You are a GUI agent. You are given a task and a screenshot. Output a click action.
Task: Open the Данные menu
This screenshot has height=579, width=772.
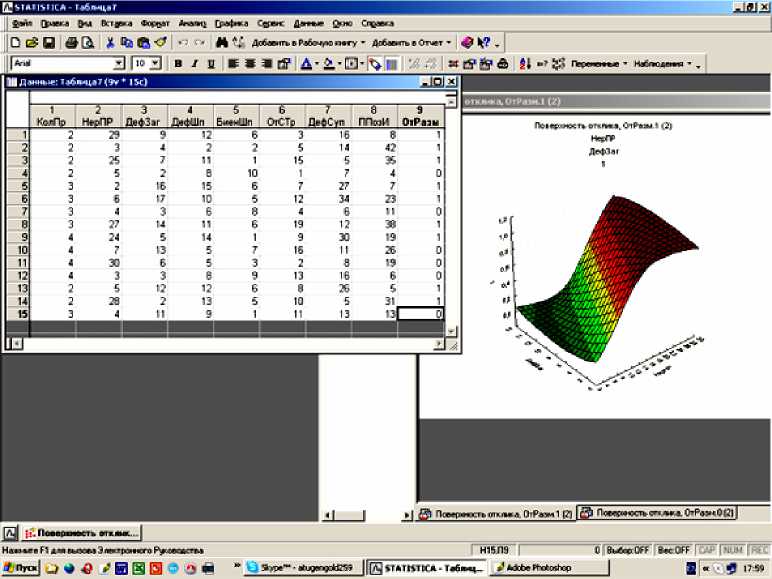tap(308, 23)
